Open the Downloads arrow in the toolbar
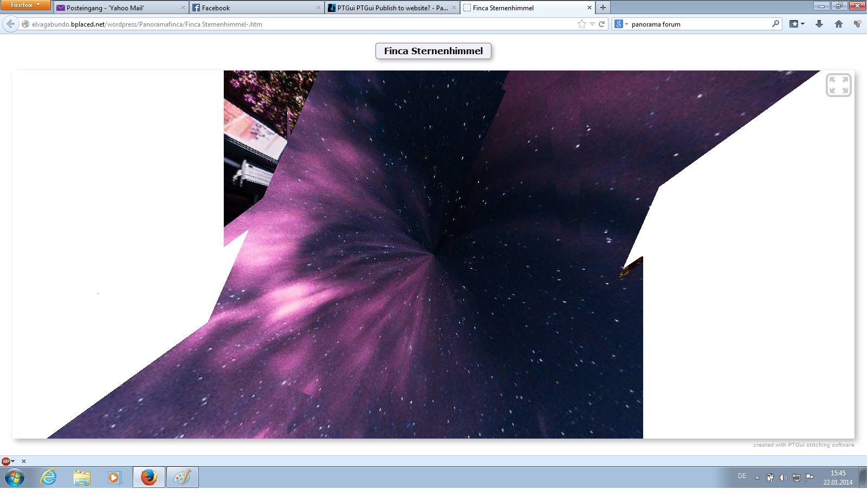868x502 pixels. [819, 24]
